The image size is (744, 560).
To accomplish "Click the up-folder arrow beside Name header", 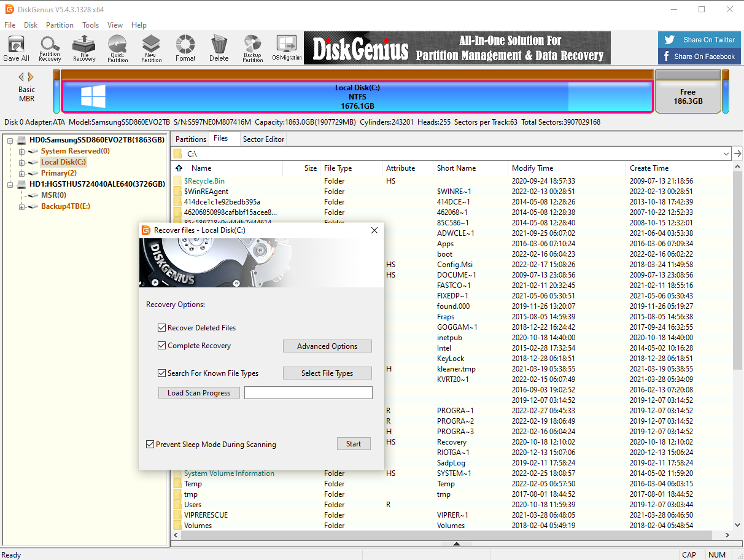I will 179,168.
